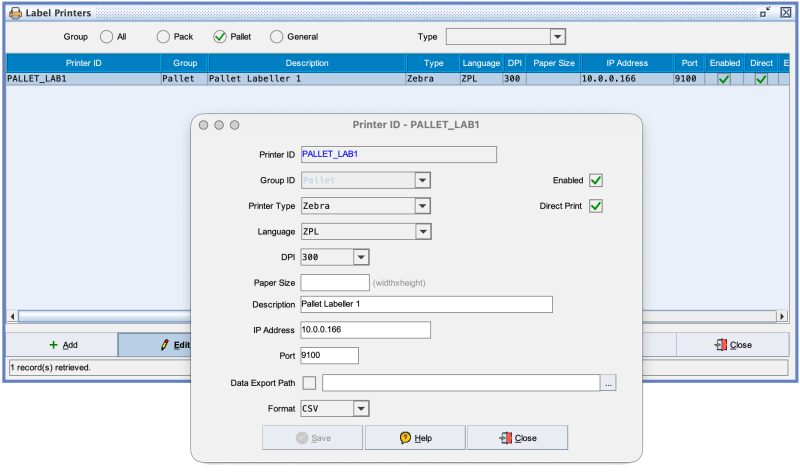This screenshot has width=800, height=476.
Task: Click the browse ellipsis button for export path
Action: (608, 383)
